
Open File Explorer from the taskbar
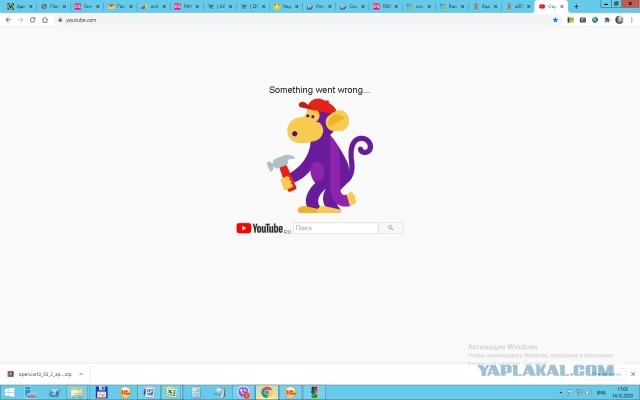point(77,393)
